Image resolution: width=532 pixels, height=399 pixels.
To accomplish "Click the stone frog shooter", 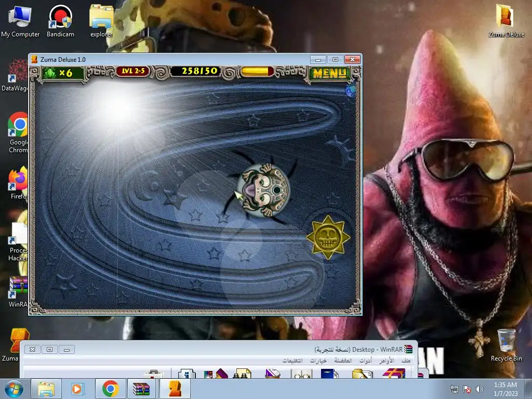I will (263, 190).
